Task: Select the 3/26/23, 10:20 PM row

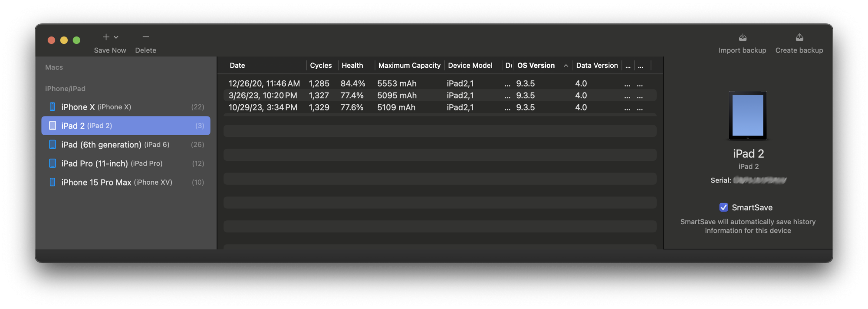Action: pyautogui.click(x=440, y=95)
